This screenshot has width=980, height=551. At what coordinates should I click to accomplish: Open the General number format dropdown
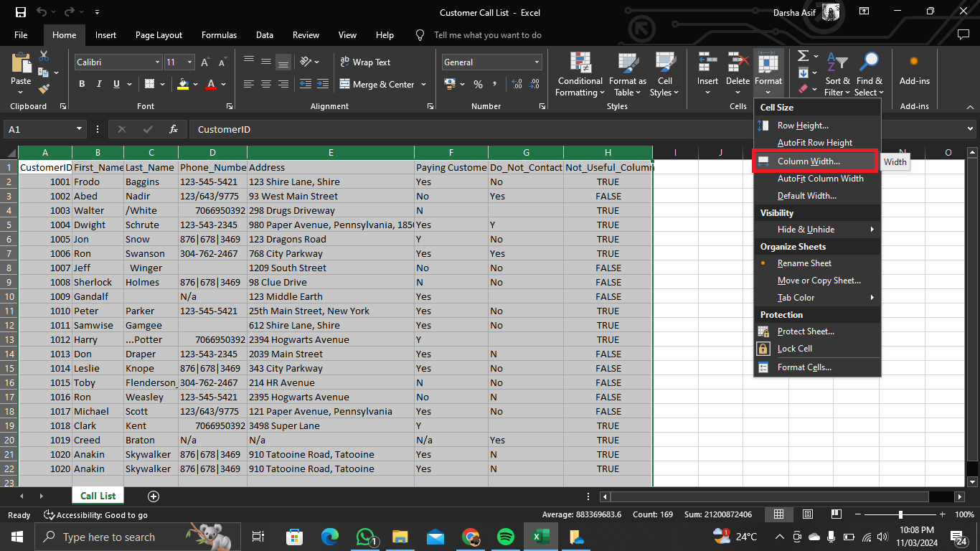click(536, 62)
